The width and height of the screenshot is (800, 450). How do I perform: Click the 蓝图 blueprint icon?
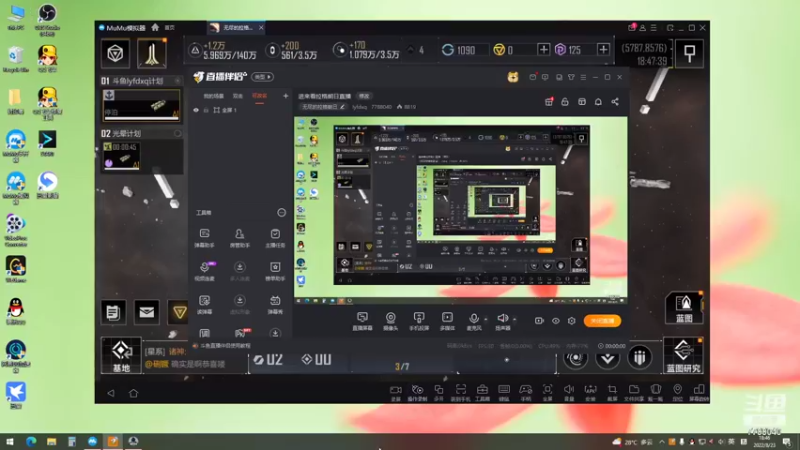click(x=684, y=308)
